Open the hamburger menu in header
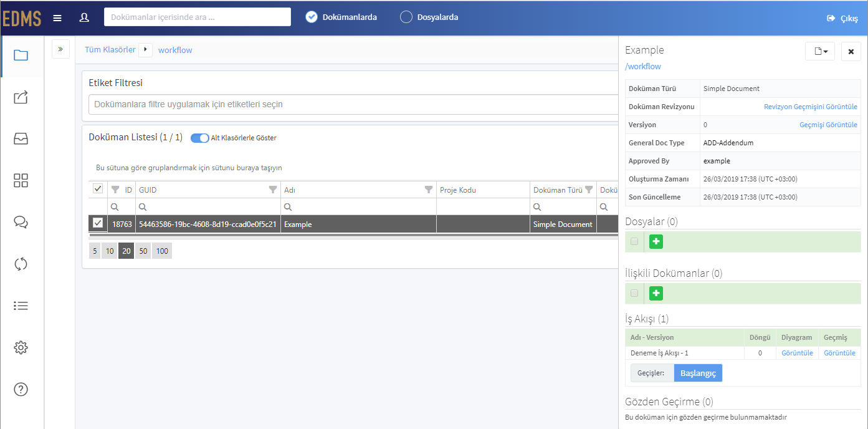868x429 pixels. coord(57,17)
